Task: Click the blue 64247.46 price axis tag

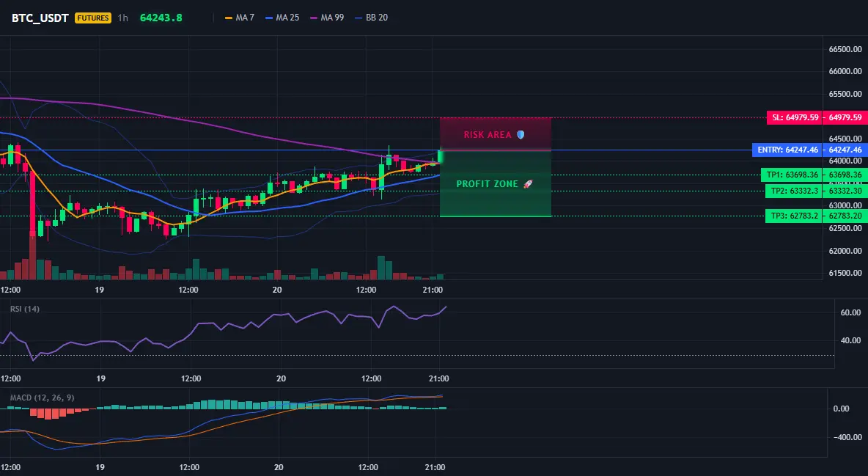Action: pos(845,150)
